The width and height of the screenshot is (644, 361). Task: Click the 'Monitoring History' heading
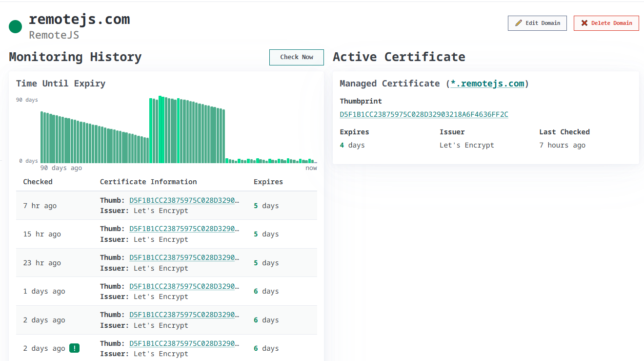point(75,57)
